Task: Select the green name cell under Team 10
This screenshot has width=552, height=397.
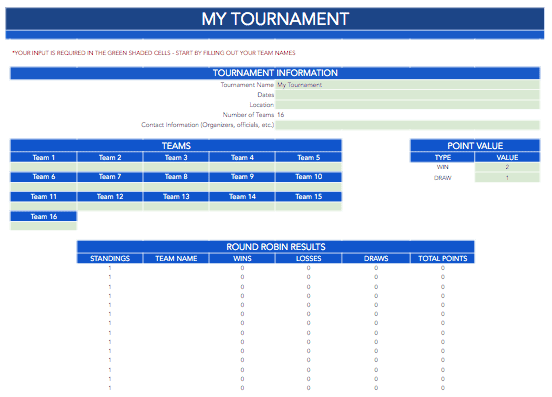Action: click(309, 187)
